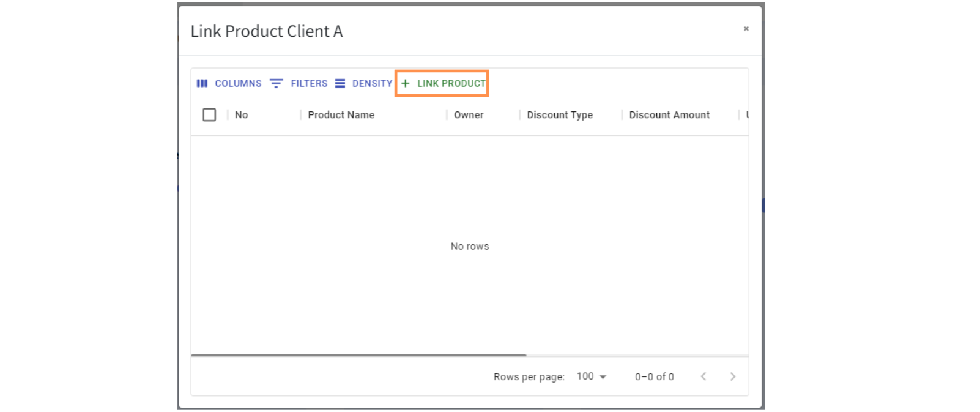Open the rows per page value 100
Image resolution: width=980 pixels, height=412 pixels.
tap(585, 376)
